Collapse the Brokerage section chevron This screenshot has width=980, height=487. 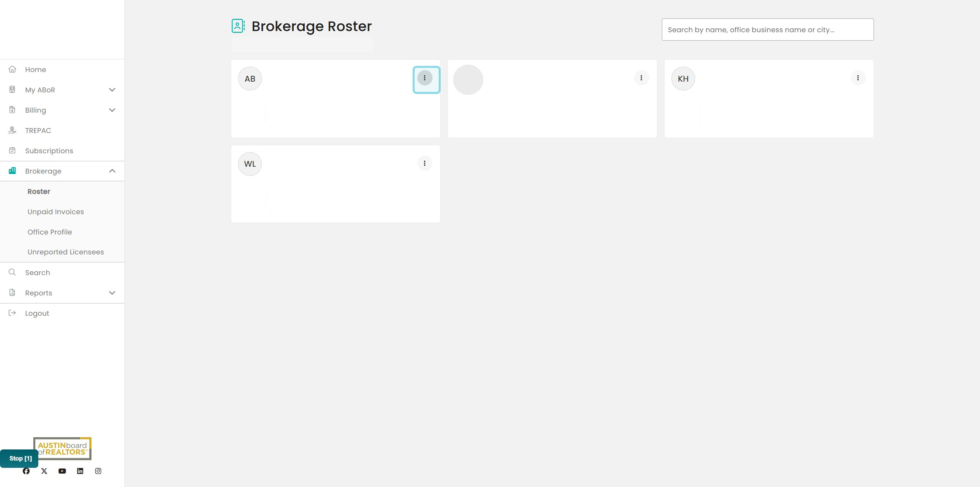pyautogui.click(x=112, y=171)
